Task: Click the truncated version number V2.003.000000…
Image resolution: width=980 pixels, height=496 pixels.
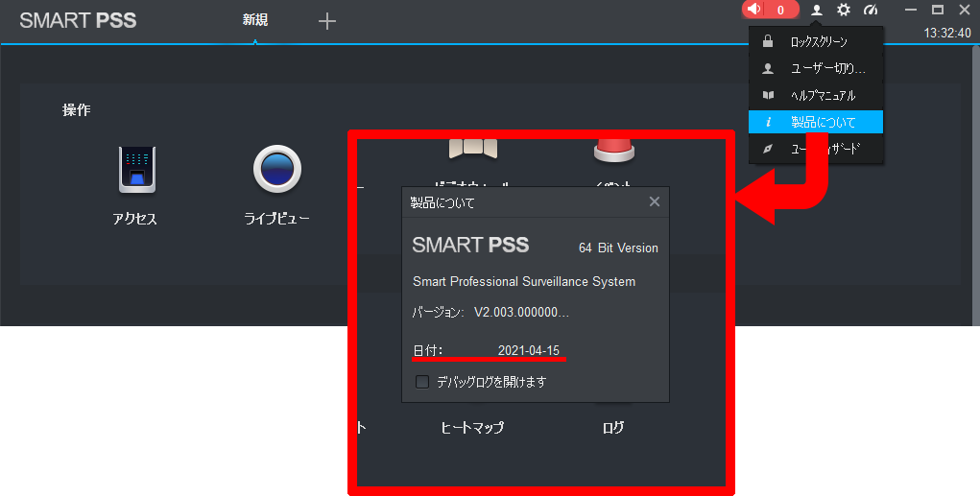Action: click(x=521, y=313)
